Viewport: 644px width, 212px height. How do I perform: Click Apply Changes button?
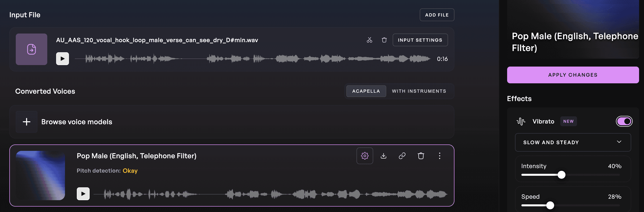573,75
